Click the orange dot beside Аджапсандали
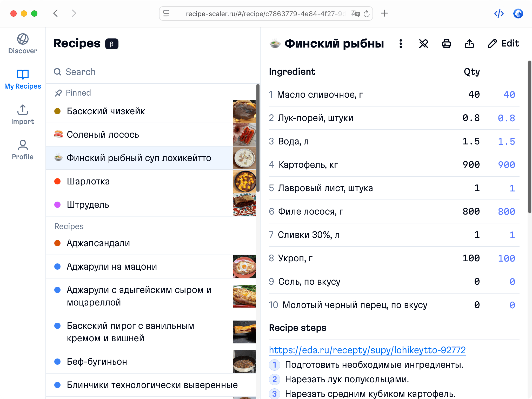The width and height of the screenshot is (532, 399). [x=57, y=243]
